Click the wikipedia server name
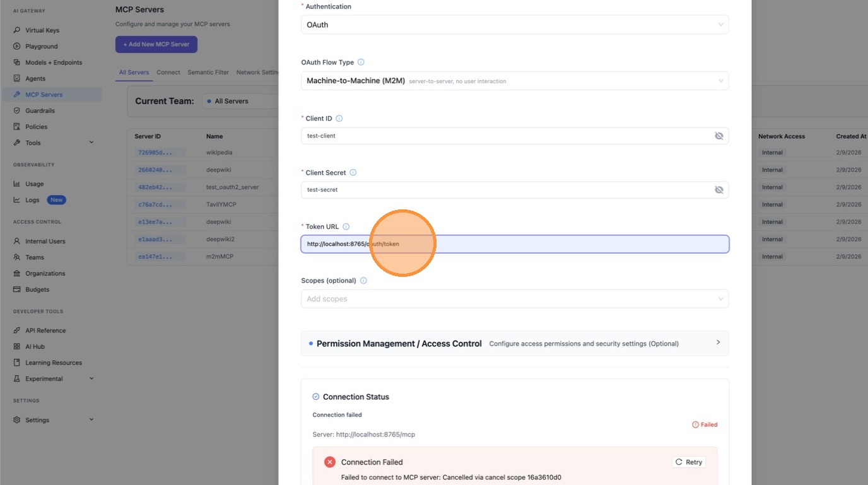This screenshot has height=485, width=868. 220,153
